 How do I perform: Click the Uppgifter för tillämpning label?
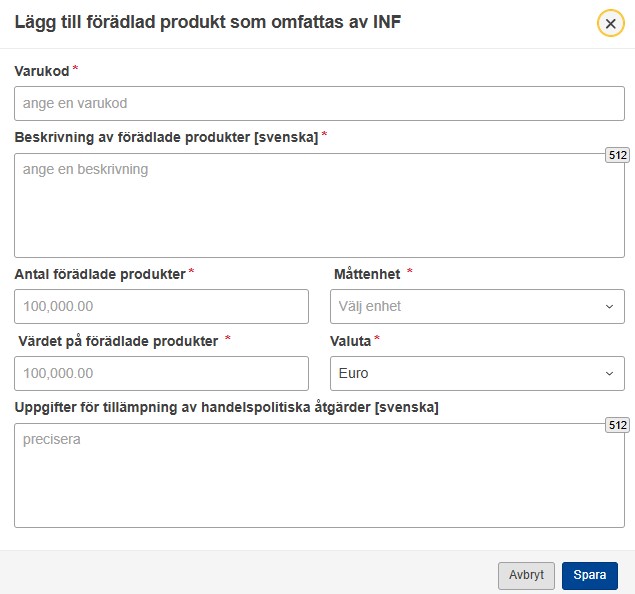[x=226, y=407]
